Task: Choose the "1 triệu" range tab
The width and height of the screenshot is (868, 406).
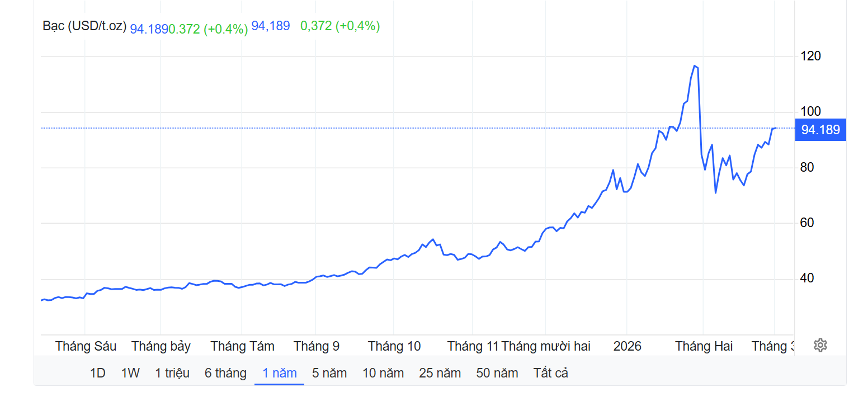Action: click(x=172, y=373)
